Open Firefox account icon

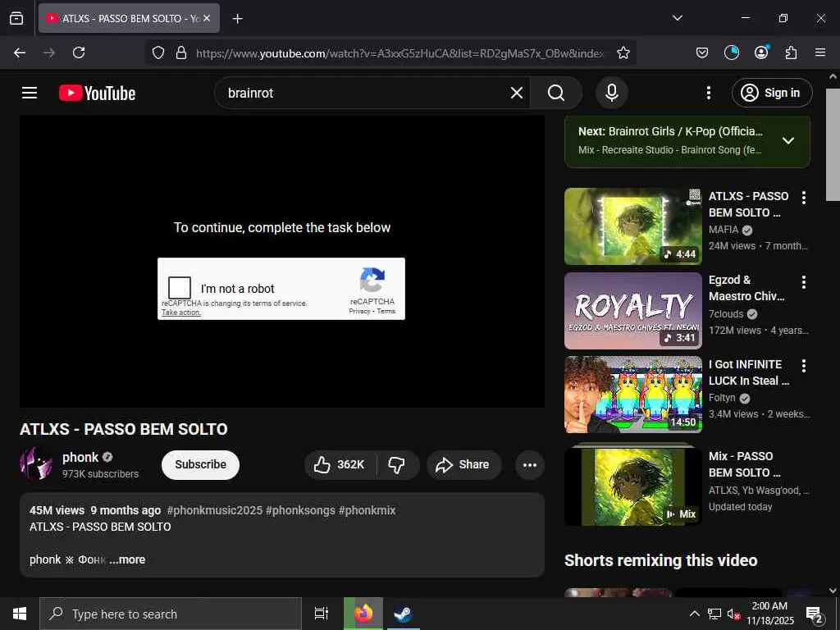tap(761, 52)
